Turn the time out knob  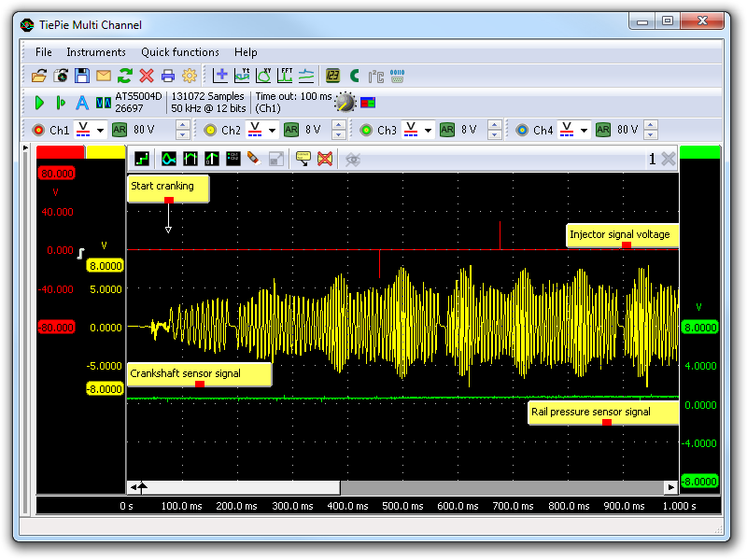(345, 102)
